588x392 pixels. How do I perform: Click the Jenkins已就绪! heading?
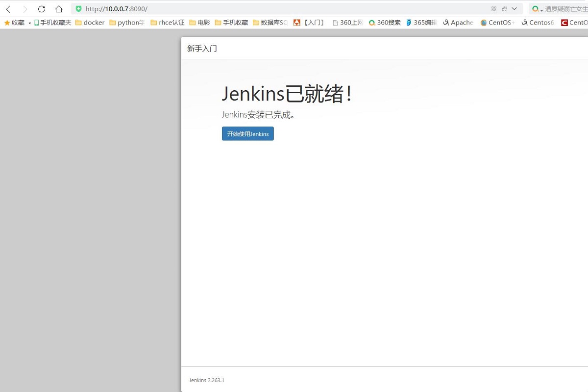[x=287, y=94]
